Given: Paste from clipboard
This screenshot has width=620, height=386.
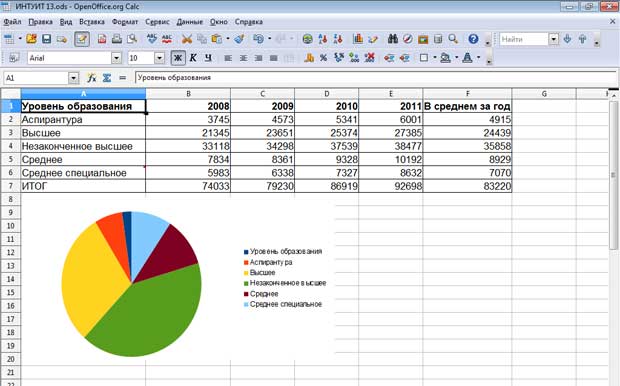Looking at the screenshot, I should coord(216,39).
